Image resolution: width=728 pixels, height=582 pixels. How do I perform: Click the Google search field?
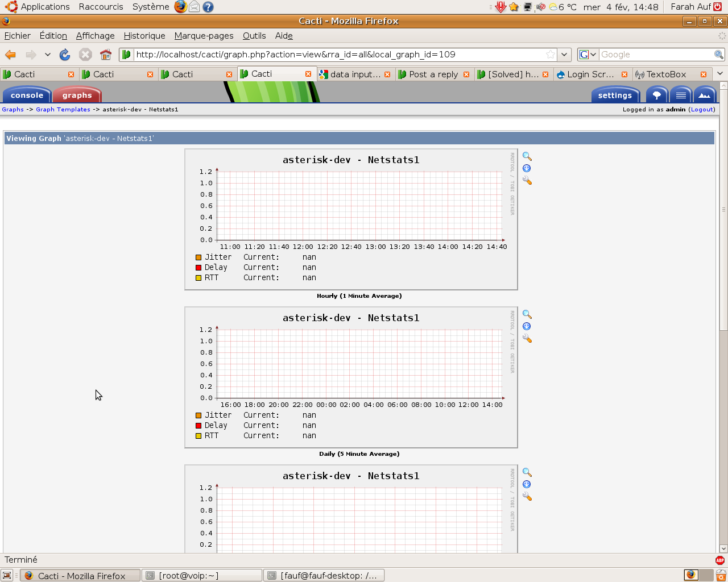click(x=656, y=55)
